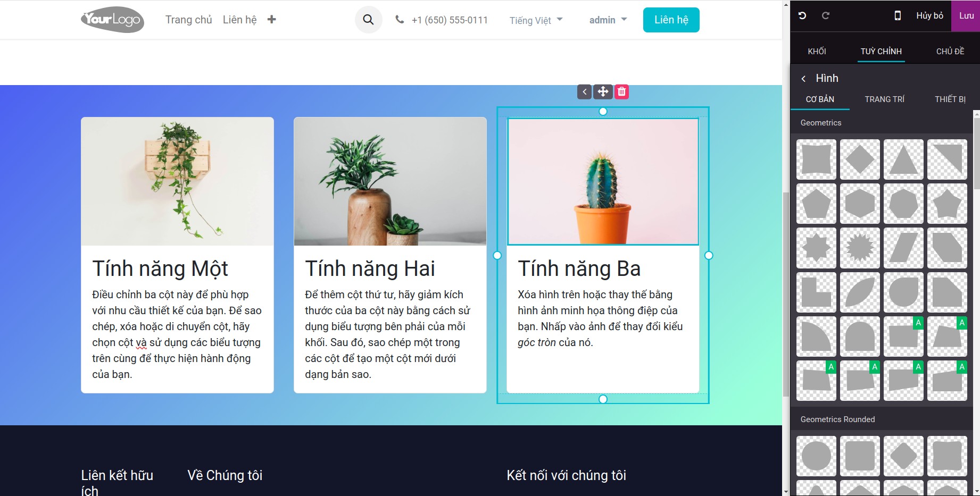Choose the wavy-edged square shape
Screen dimensions: 980x496
click(x=816, y=159)
